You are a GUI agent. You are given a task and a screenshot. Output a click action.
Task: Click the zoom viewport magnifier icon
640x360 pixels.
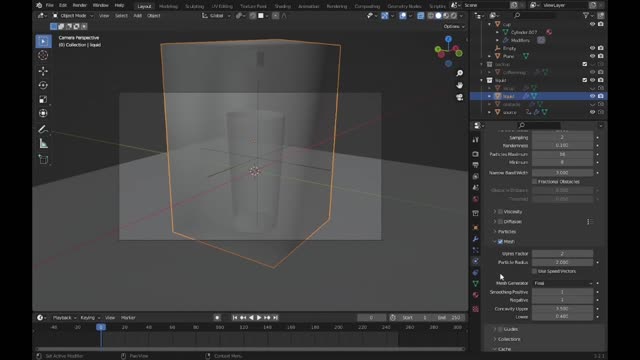click(460, 73)
